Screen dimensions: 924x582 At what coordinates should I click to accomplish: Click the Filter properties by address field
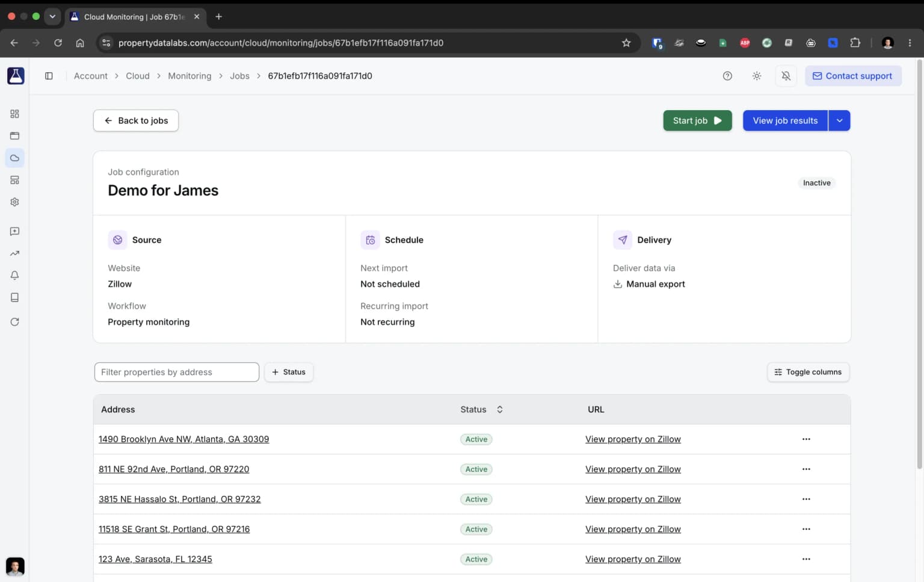177,372
